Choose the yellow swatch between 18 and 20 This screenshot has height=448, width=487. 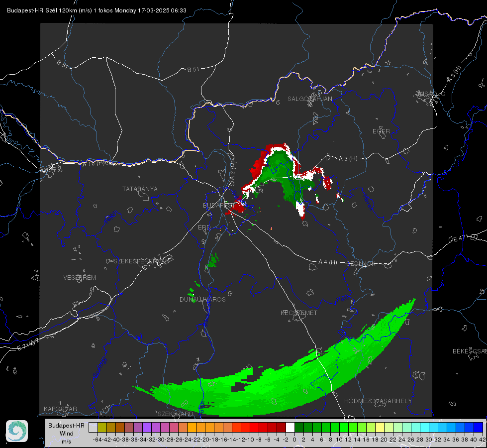(x=380, y=427)
